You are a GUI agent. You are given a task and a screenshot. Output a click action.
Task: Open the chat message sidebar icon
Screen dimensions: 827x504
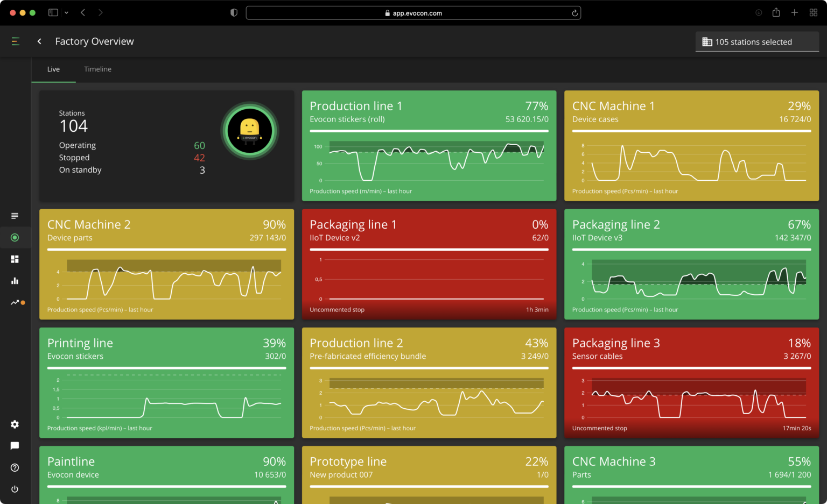pyautogui.click(x=15, y=445)
